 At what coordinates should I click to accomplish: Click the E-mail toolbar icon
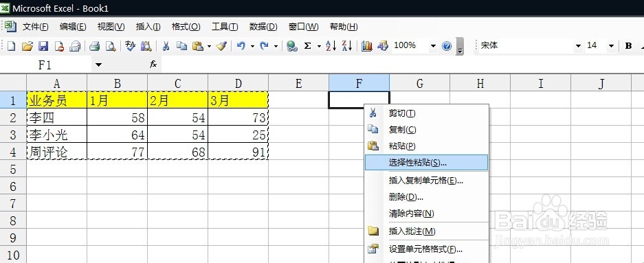(75, 47)
